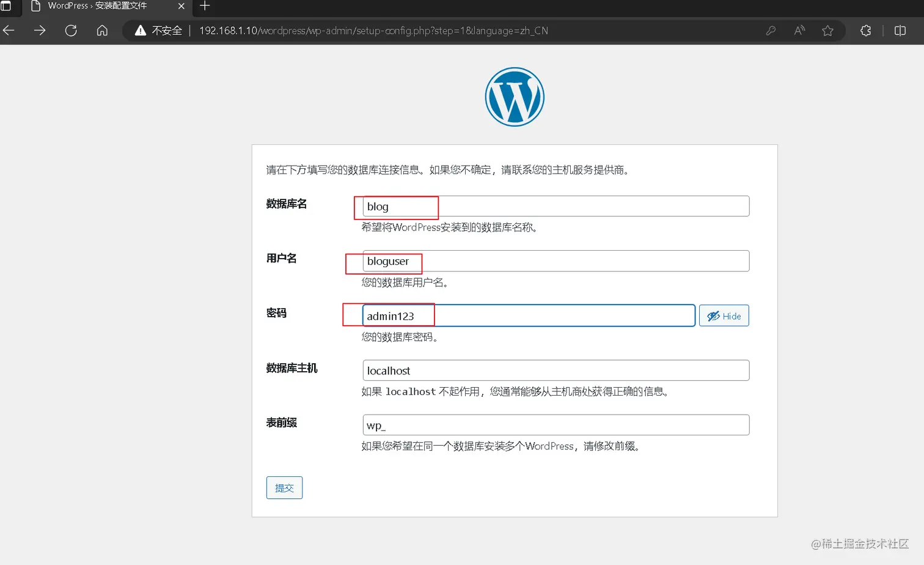Focus the 数据库名 field containing blog

click(x=555, y=206)
